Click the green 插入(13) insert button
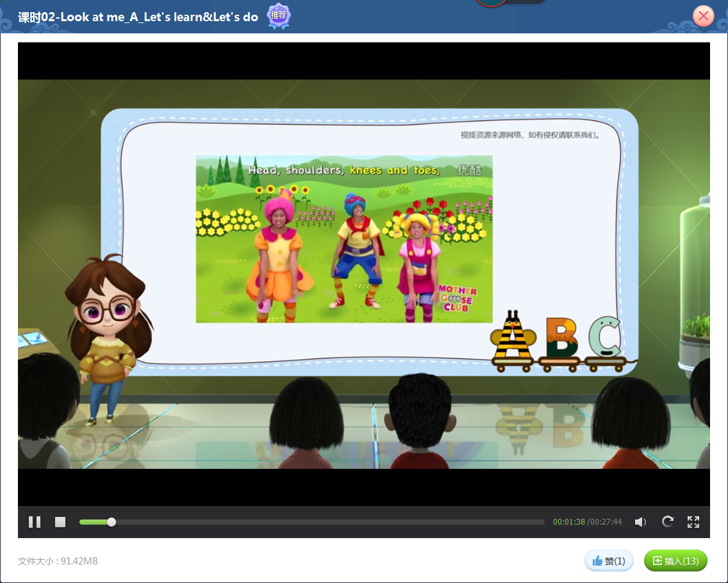The width and height of the screenshot is (728, 583). click(675, 561)
